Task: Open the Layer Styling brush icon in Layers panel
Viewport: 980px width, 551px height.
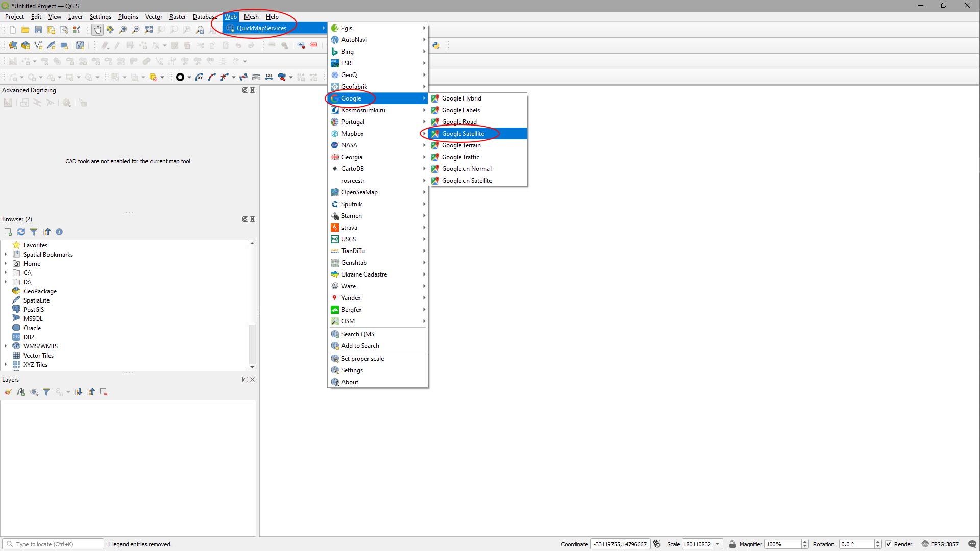Action: point(8,392)
